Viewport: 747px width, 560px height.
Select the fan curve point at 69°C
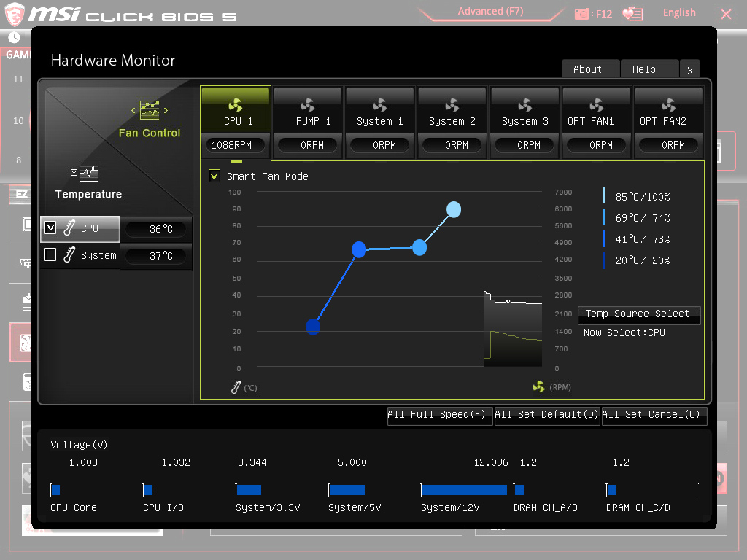click(x=419, y=248)
